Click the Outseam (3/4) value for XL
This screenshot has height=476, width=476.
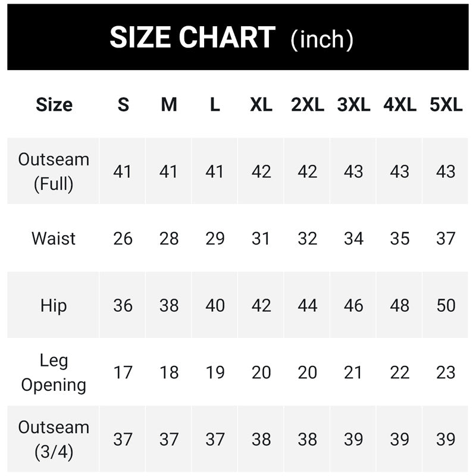(x=261, y=440)
